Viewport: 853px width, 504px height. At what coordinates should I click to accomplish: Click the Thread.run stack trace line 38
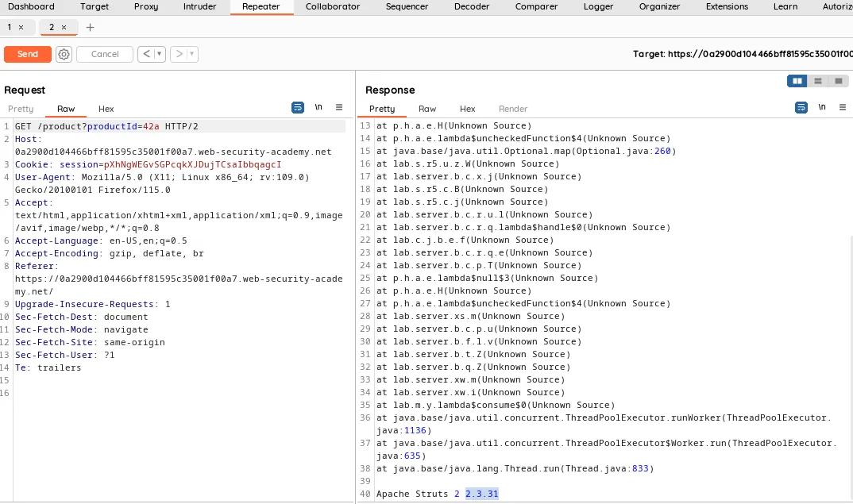point(515,468)
